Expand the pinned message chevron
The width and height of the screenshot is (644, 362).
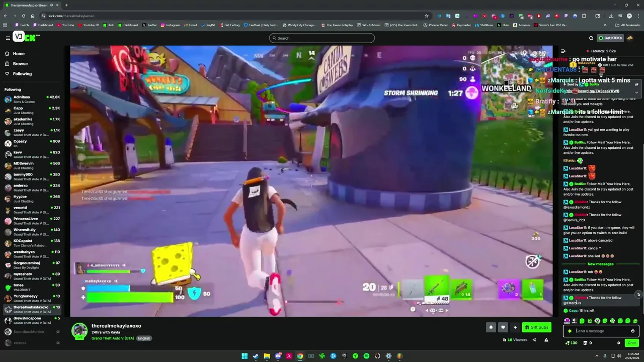click(x=636, y=92)
